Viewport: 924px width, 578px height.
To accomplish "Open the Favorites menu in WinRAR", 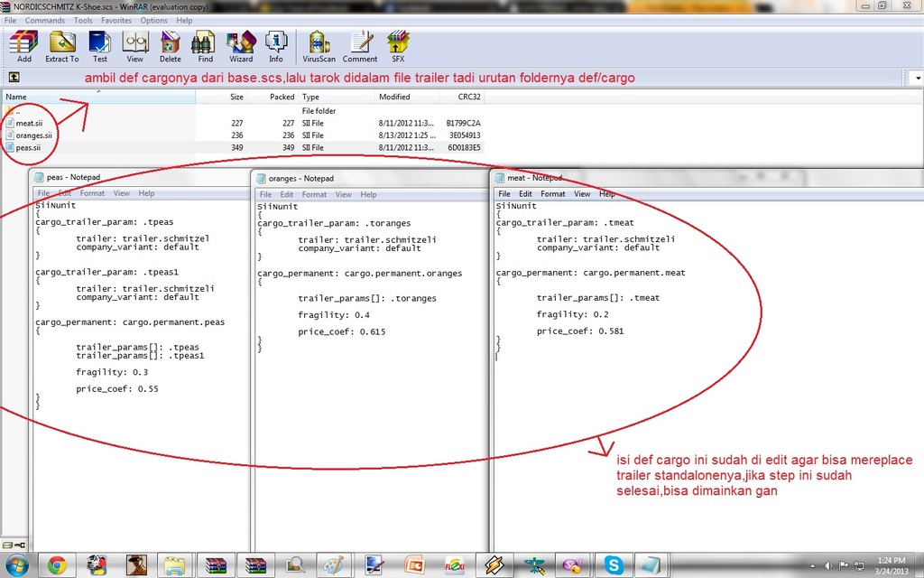I will (x=115, y=20).
